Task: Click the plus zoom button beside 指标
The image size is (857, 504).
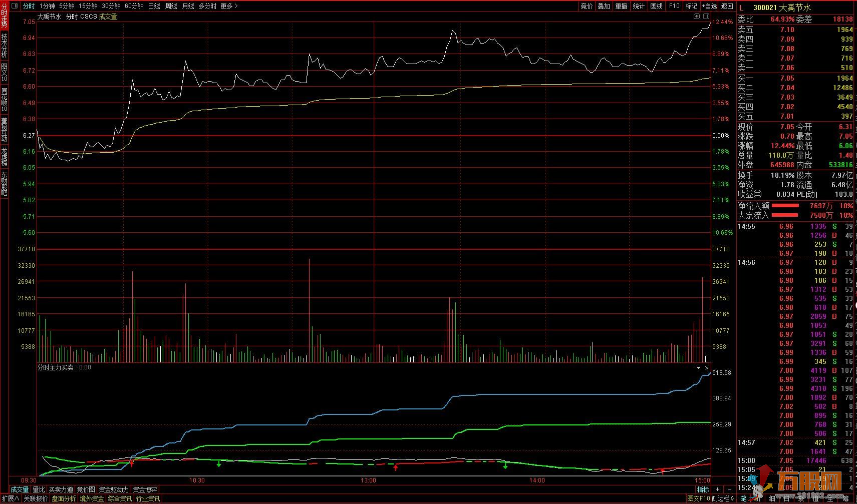Action: (717, 489)
